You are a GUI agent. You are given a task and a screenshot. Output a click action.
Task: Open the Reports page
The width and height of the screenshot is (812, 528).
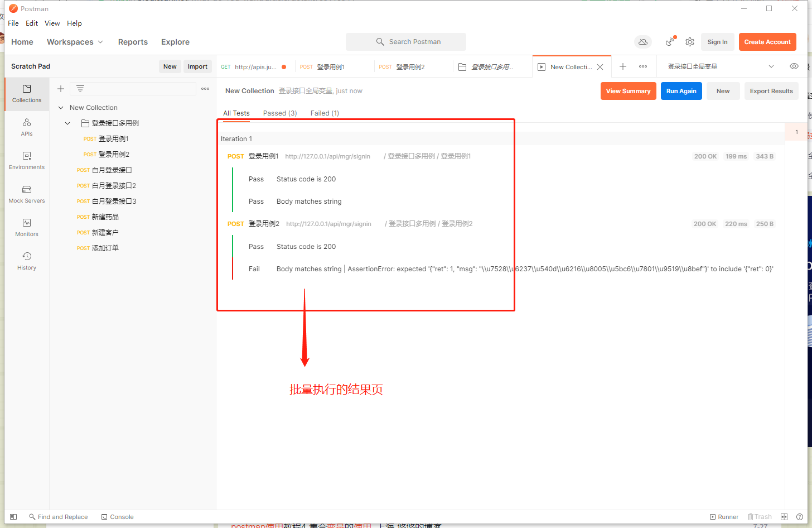(133, 42)
